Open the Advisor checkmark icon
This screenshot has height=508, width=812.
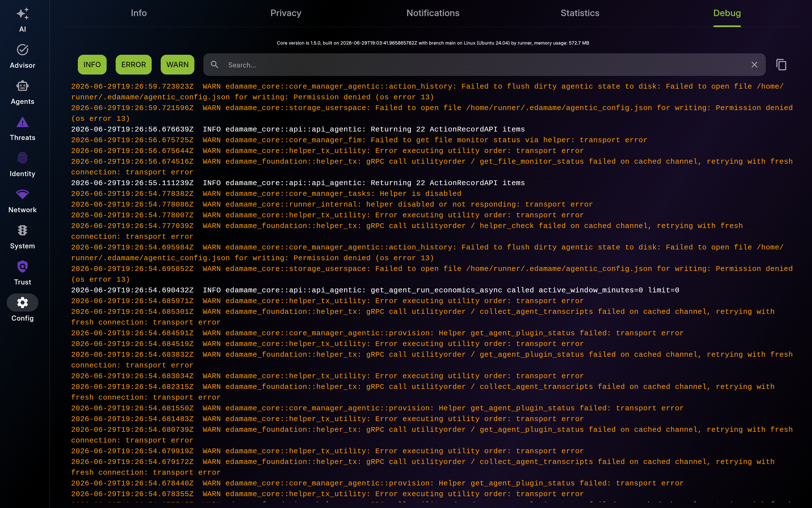pos(23,50)
